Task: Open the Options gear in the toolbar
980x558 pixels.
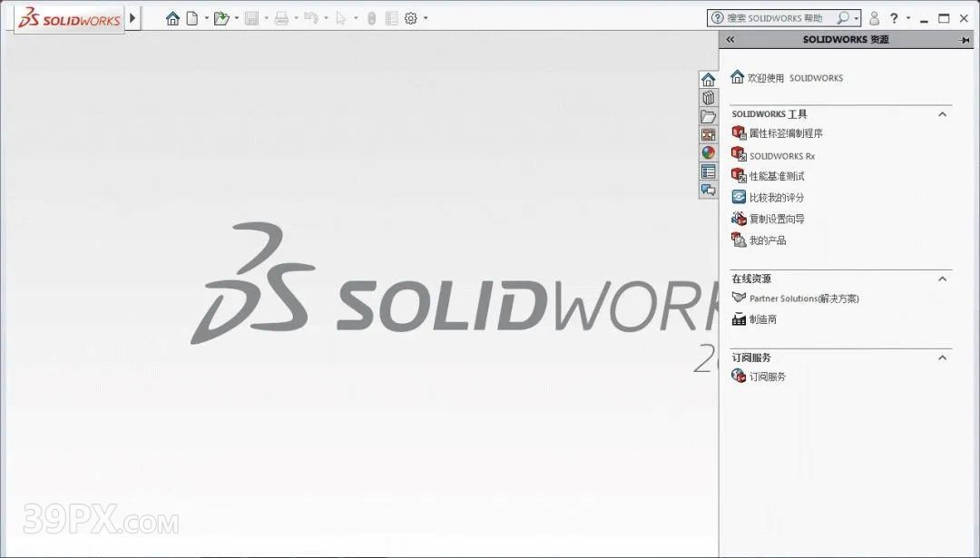Action: coord(411,18)
